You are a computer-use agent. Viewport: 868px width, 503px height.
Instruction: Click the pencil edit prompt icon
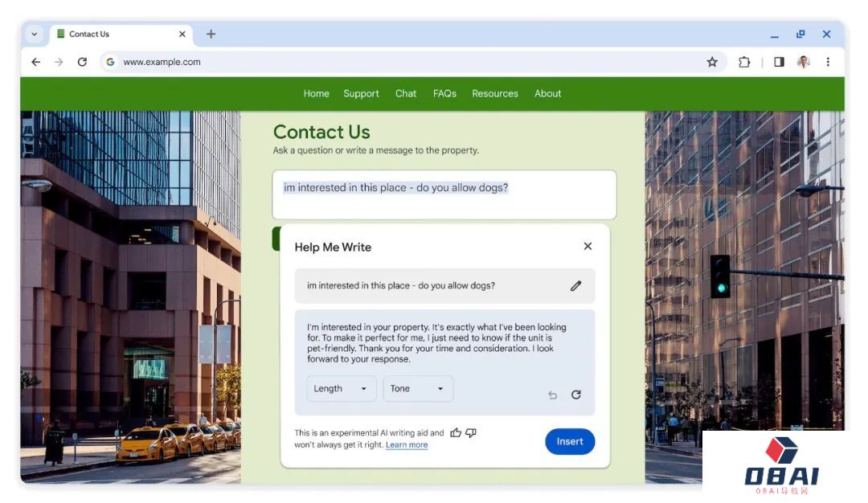(575, 285)
